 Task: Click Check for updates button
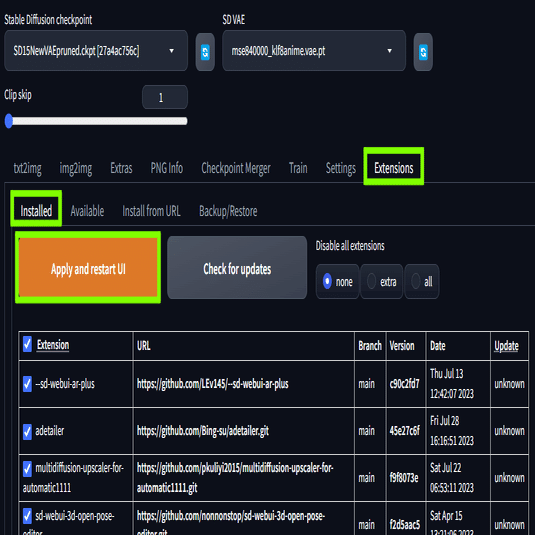237,268
